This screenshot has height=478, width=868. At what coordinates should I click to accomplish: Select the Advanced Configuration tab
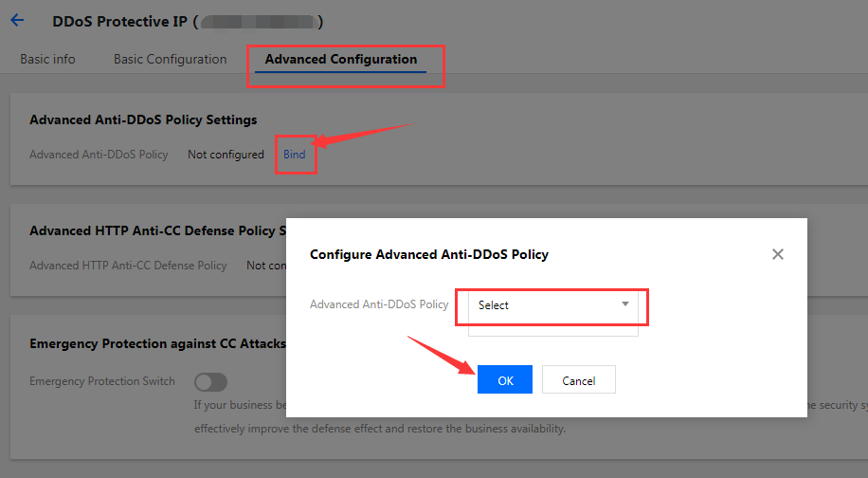340,59
